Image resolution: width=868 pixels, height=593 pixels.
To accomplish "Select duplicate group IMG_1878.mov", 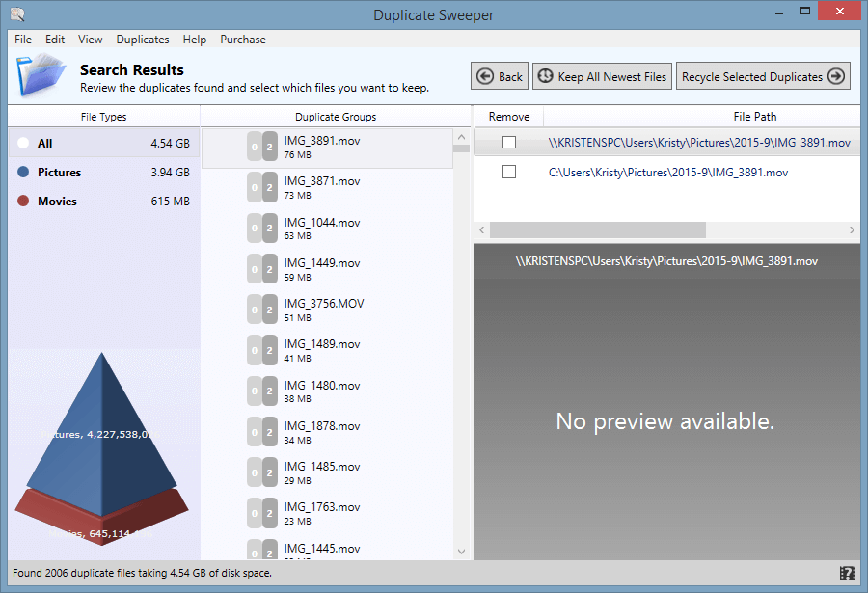I will pos(327,432).
